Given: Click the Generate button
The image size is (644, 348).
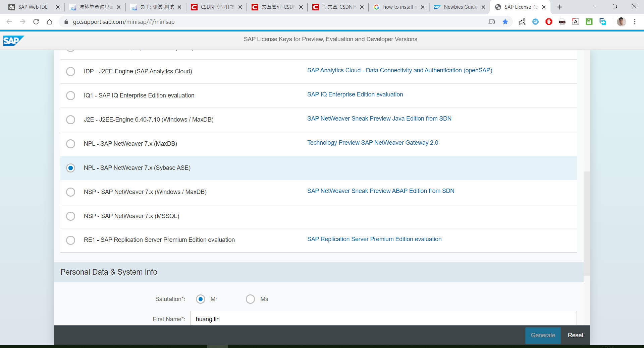Looking at the screenshot, I should click(543, 335).
